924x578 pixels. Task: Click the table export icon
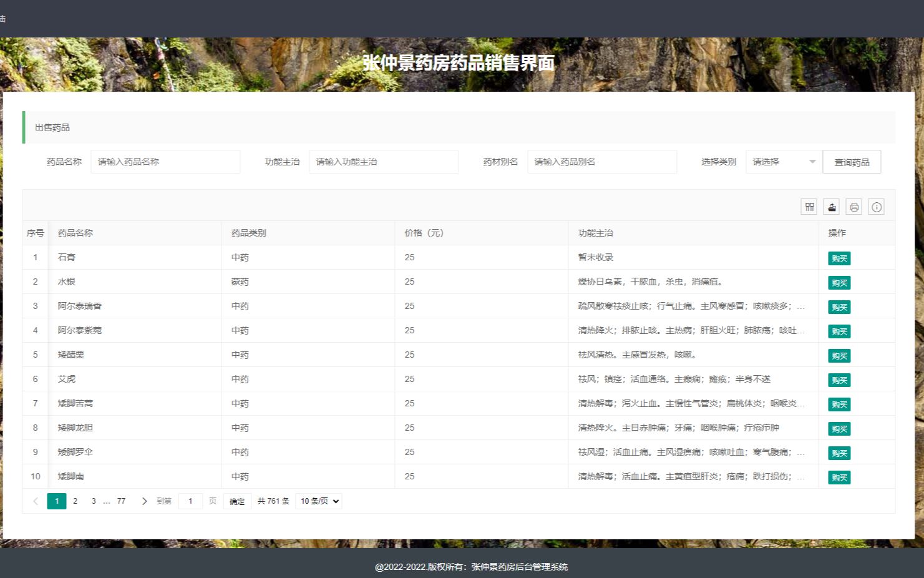832,207
